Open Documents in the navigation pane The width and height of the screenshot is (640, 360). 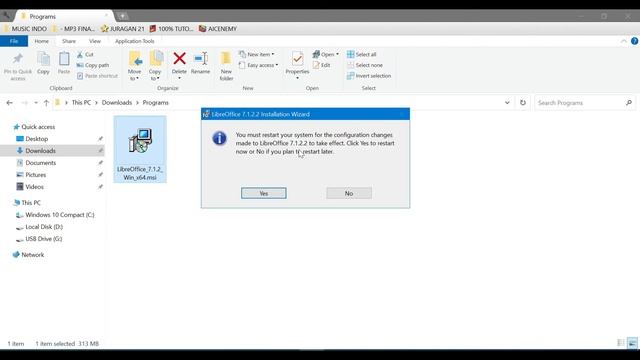(x=40, y=163)
